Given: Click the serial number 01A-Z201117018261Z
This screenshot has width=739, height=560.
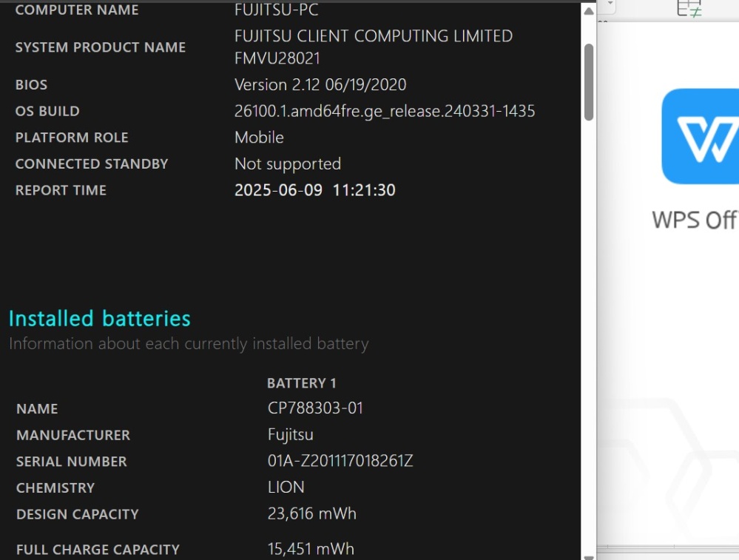Looking at the screenshot, I should tap(340, 461).
